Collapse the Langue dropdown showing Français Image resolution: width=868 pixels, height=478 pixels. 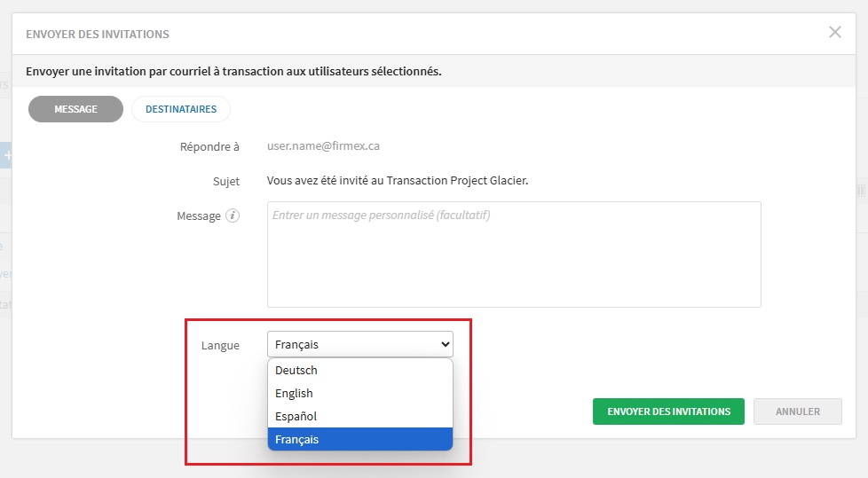pyautogui.click(x=359, y=344)
